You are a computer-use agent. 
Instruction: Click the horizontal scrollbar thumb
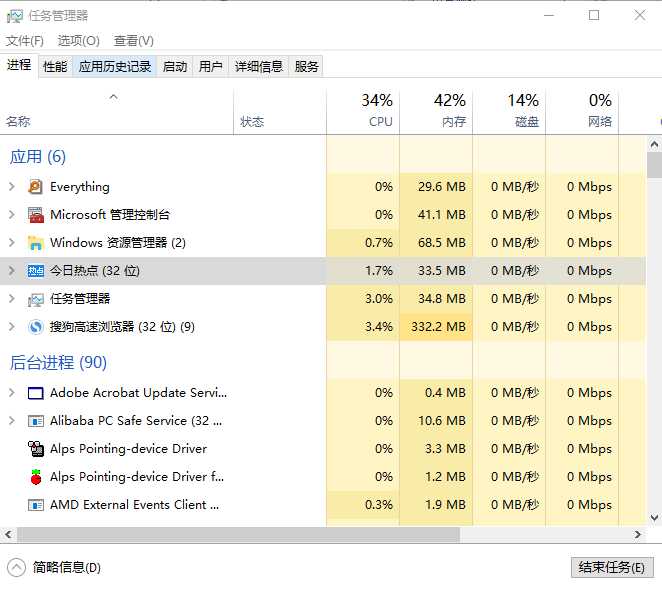(238, 535)
